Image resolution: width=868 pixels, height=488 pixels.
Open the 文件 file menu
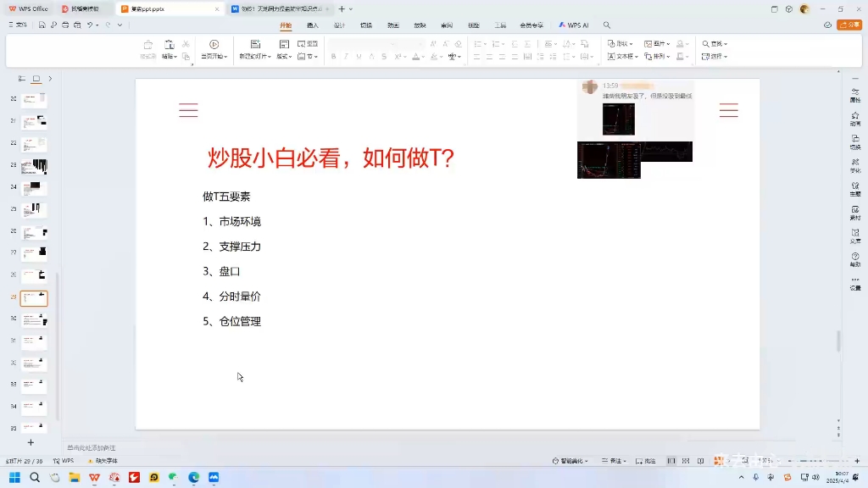18,25
